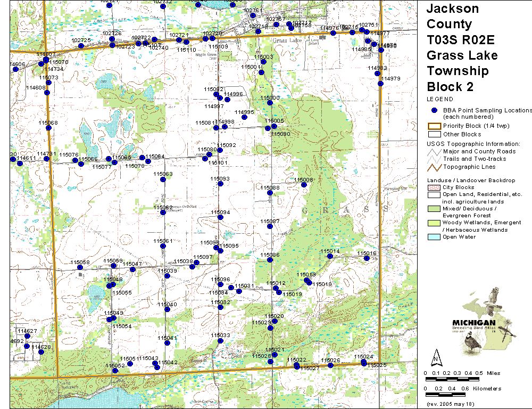Click sampling location marker 115094
Image resolution: width=532 pixels, height=409 pixels.
(x=220, y=218)
